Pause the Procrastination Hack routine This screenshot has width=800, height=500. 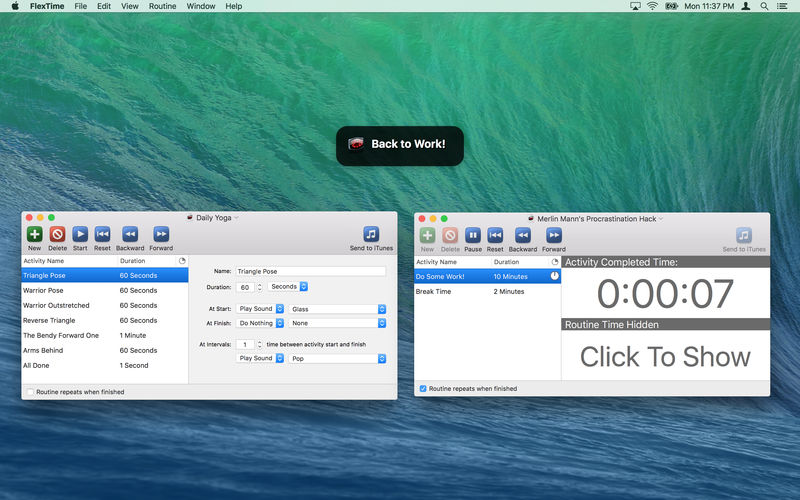click(473, 236)
